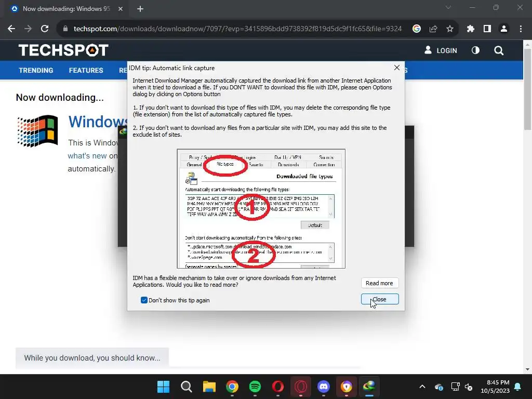532x399 pixels.
Task: Click the cloud sync tray icon
Action: (x=438, y=387)
